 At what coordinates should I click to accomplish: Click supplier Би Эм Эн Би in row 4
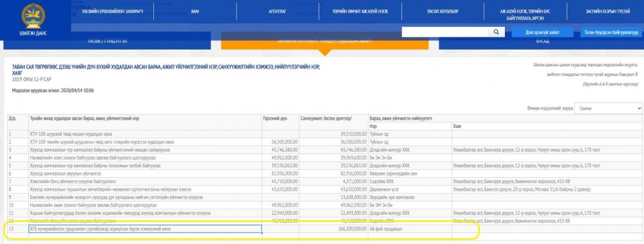pos(381,157)
